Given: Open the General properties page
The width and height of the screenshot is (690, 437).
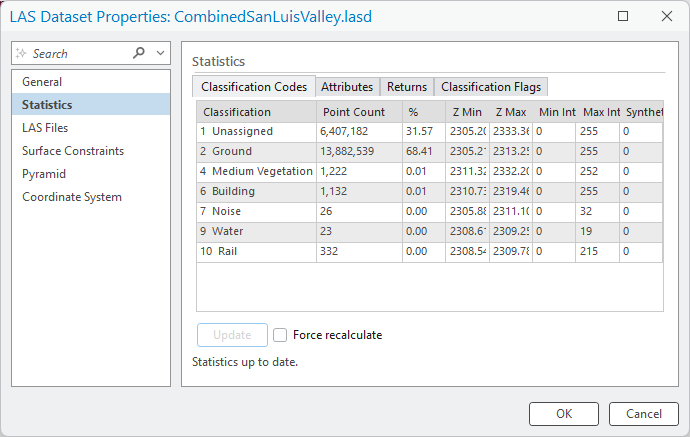Looking at the screenshot, I should point(42,82).
